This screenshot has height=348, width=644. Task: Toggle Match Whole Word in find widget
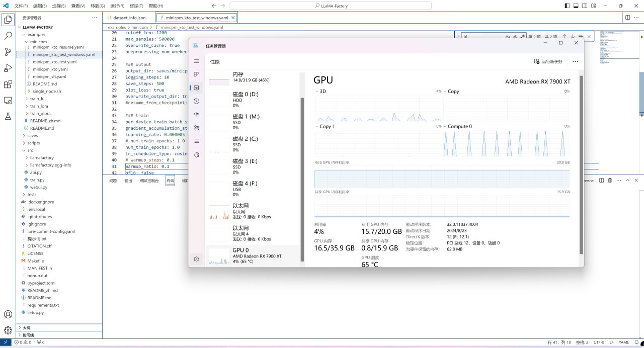point(516,37)
